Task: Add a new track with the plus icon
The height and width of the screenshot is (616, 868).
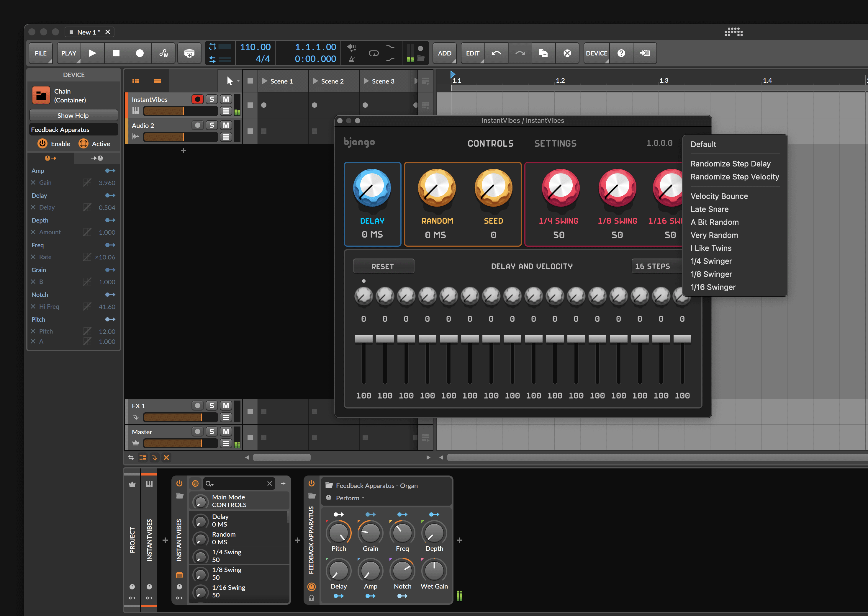Action: 184,151
